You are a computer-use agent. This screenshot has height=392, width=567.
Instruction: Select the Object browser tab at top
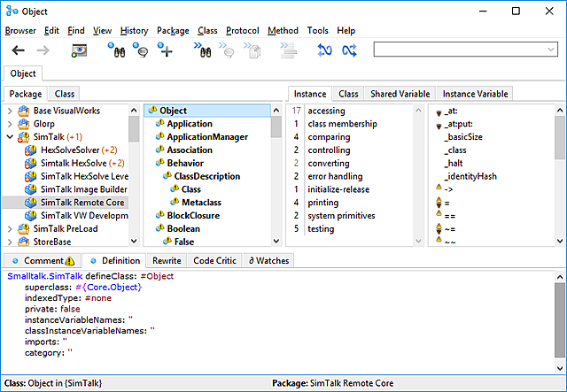(x=23, y=73)
